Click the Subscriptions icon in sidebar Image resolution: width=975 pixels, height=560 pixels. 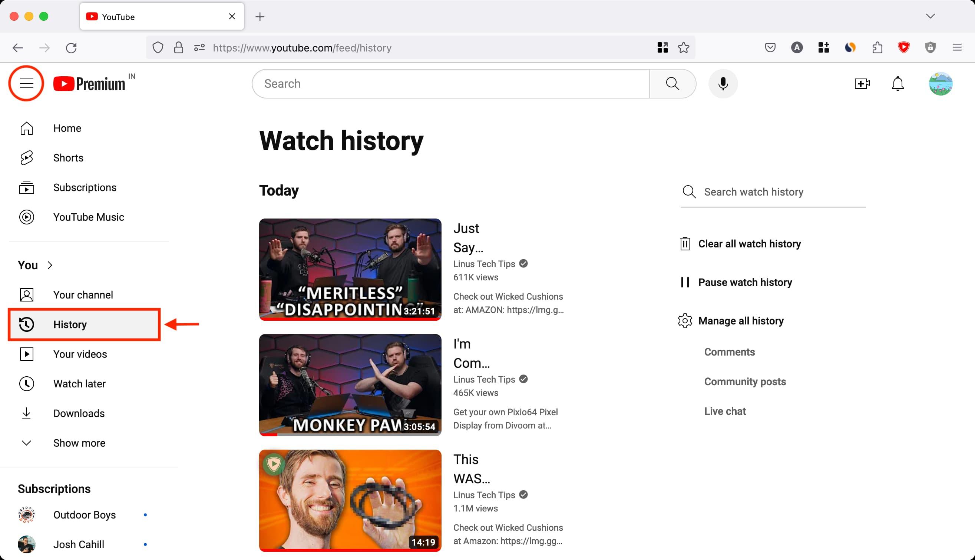coord(26,187)
